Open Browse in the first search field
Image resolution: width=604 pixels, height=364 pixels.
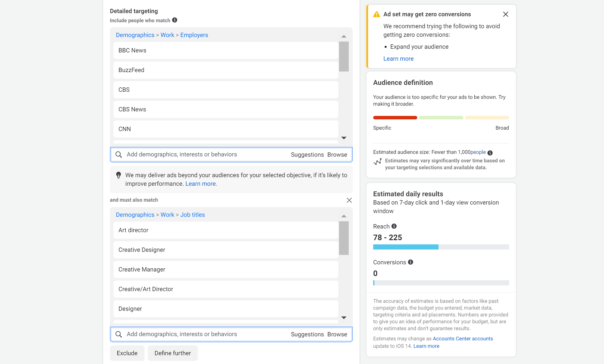337,155
